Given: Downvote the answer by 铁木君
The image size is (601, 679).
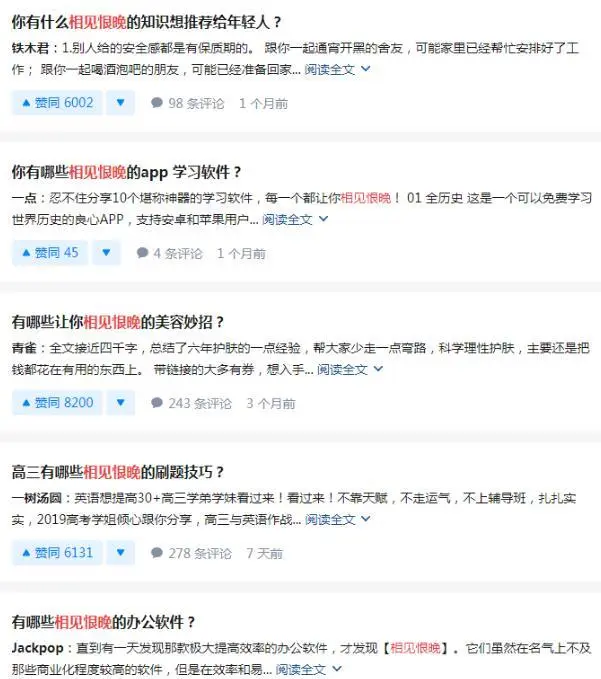Looking at the screenshot, I should (120, 103).
